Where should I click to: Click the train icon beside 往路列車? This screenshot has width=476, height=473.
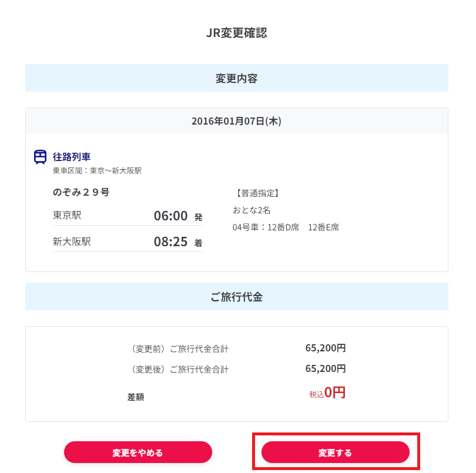point(40,157)
